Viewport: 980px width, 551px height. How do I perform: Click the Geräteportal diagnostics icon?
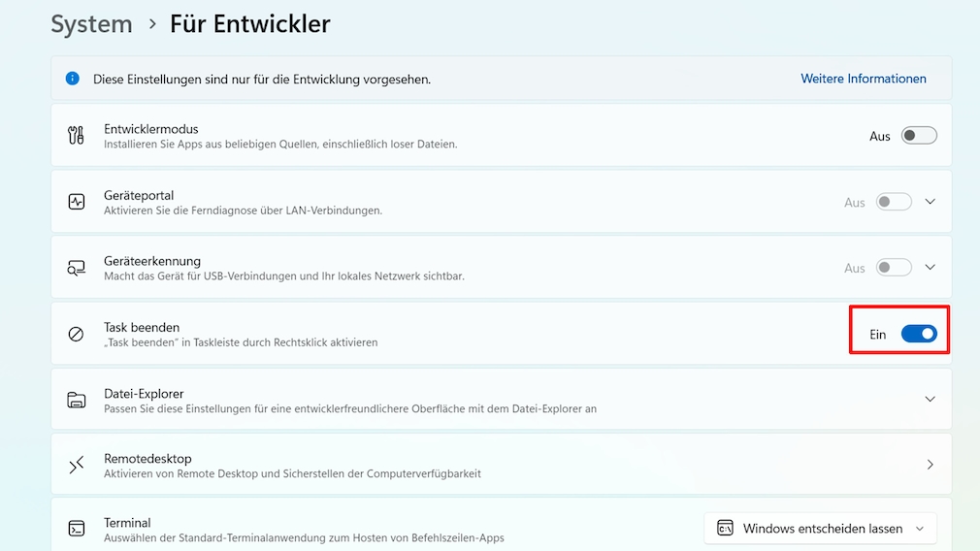(x=76, y=202)
